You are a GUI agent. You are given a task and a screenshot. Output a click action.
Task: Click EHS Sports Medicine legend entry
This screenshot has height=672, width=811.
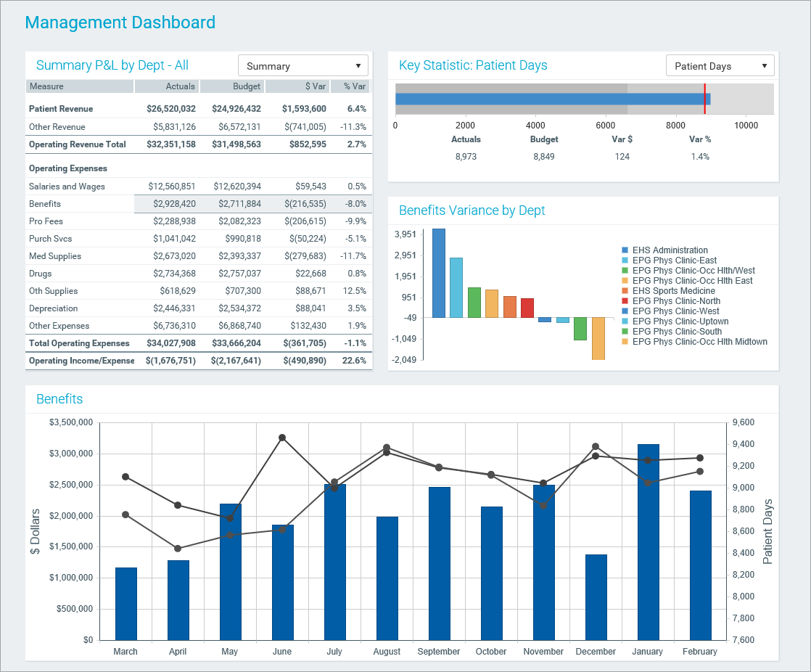[x=673, y=291]
